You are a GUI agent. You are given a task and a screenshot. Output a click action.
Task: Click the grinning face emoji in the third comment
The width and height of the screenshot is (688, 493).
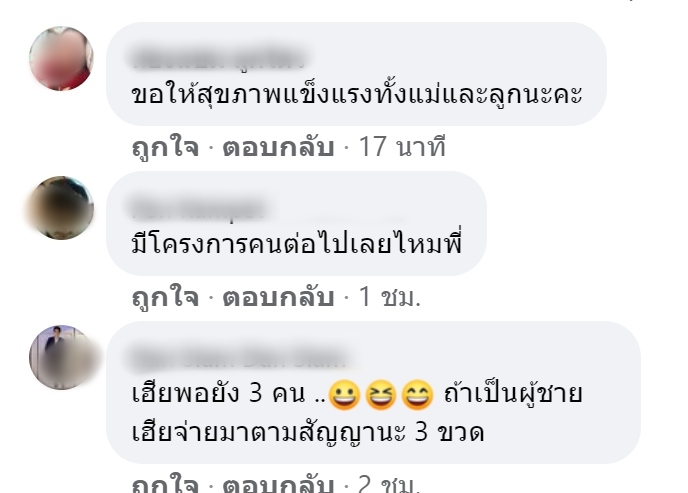tap(344, 394)
